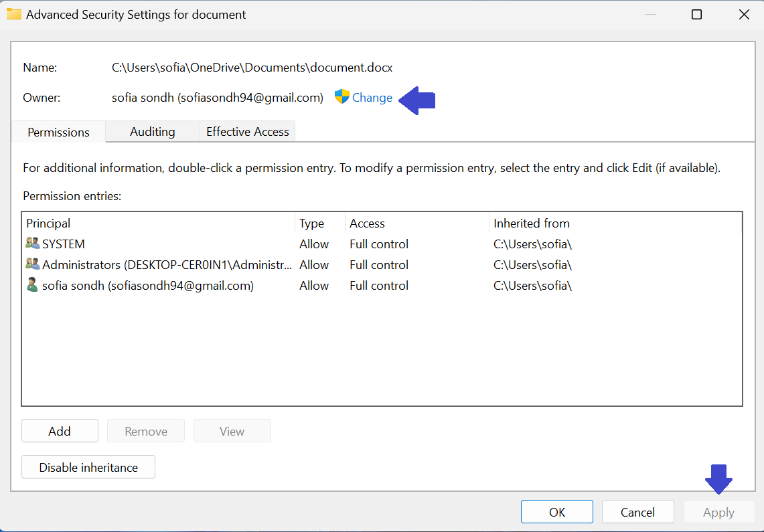Click the Administrators group principal icon
The height and width of the screenshot is (532, 764).
pos(32,265)
